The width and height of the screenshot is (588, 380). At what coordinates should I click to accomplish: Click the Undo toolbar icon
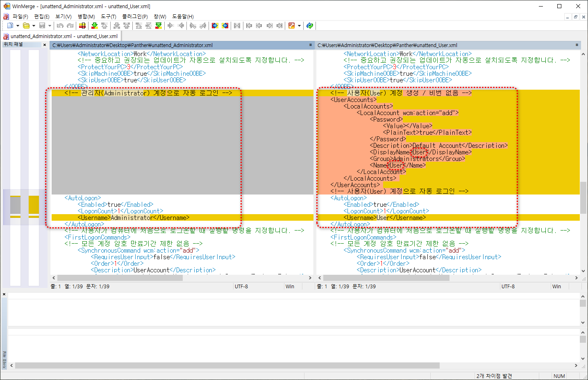click(x=60, y=25)
